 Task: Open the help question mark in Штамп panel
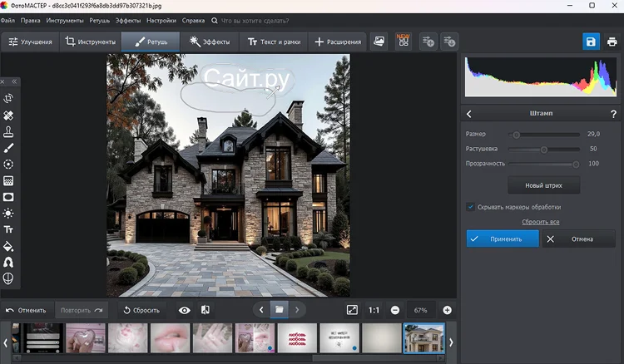coord(613,114)
